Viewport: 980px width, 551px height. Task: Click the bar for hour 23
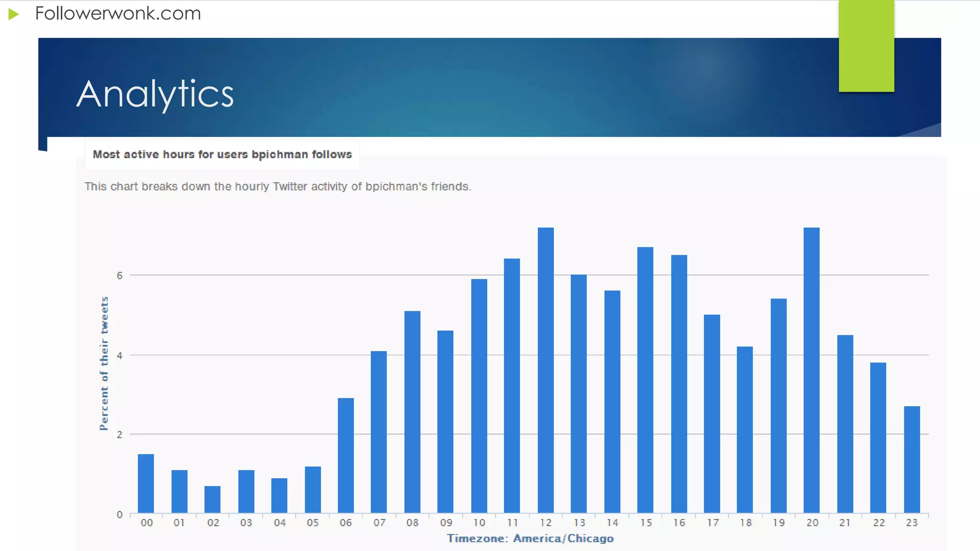912,459
